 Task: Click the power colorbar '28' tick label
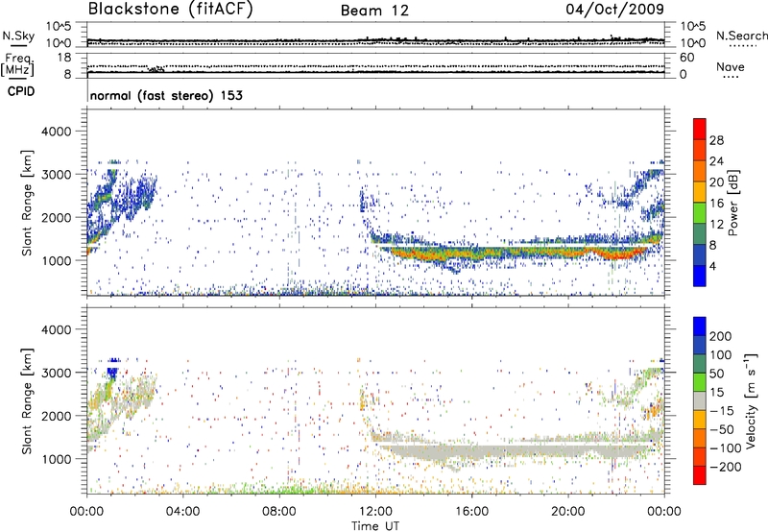coord(716,140)
